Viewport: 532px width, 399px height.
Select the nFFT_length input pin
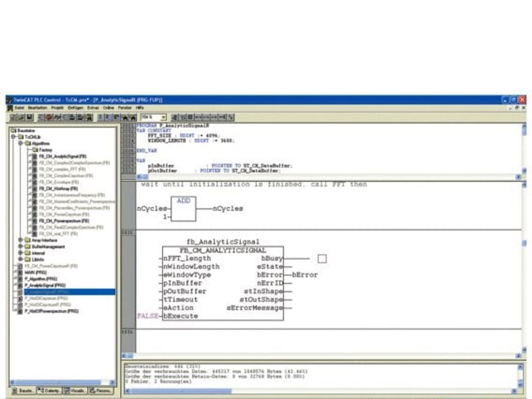point(187,258)
